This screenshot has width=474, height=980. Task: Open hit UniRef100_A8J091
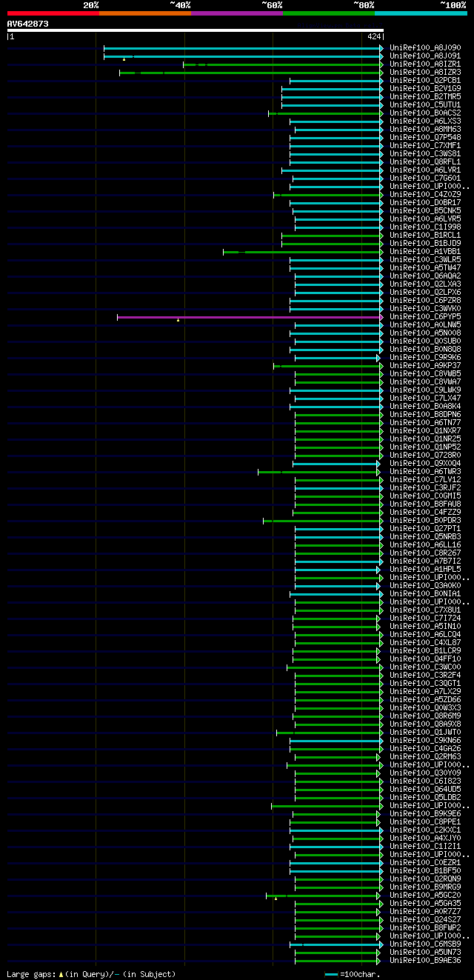pos(425,56)
